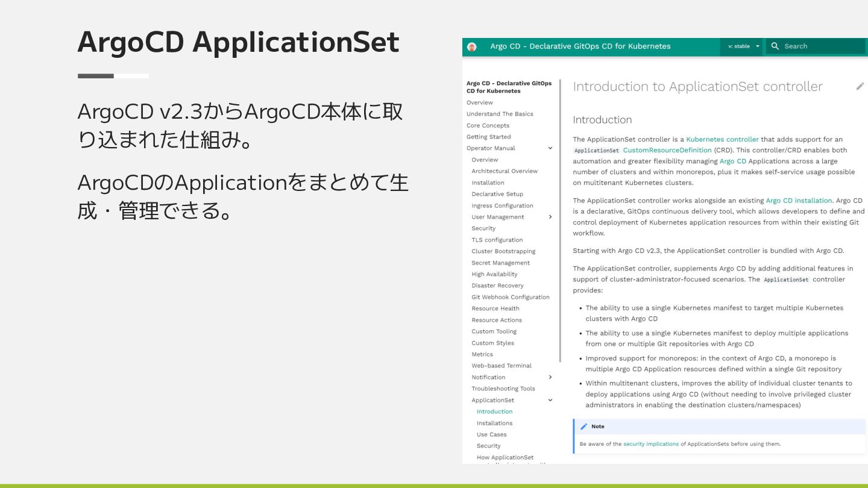This screenshot has height=488, width=868.
Task: Open 'Custom Styles' sidebar item
Action: click(x=492, y=343)
